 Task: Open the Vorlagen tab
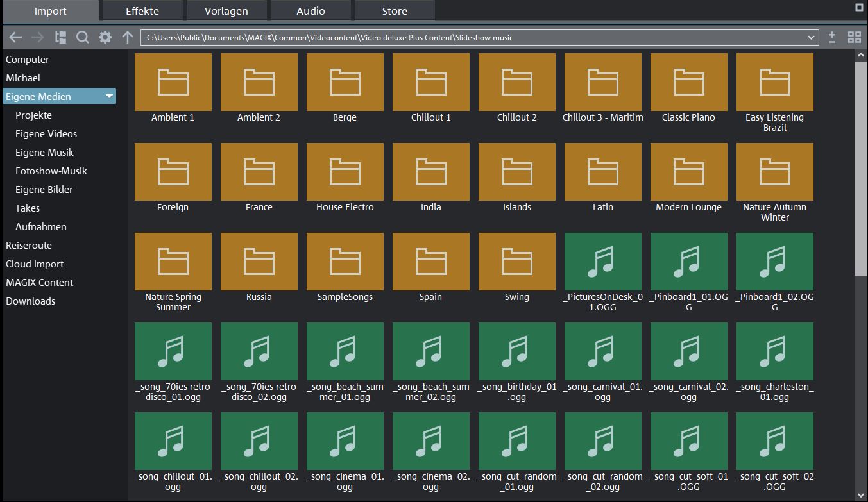click(226, 11)
